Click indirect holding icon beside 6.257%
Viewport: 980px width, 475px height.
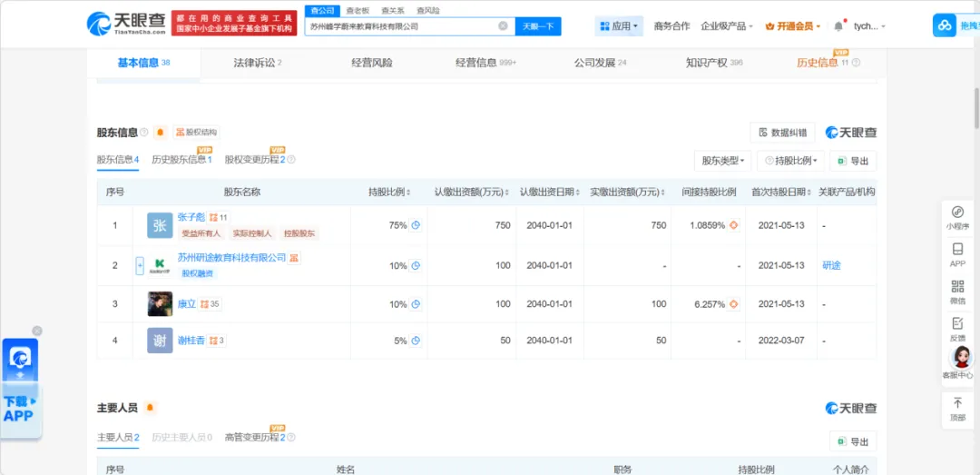point(734,304)
